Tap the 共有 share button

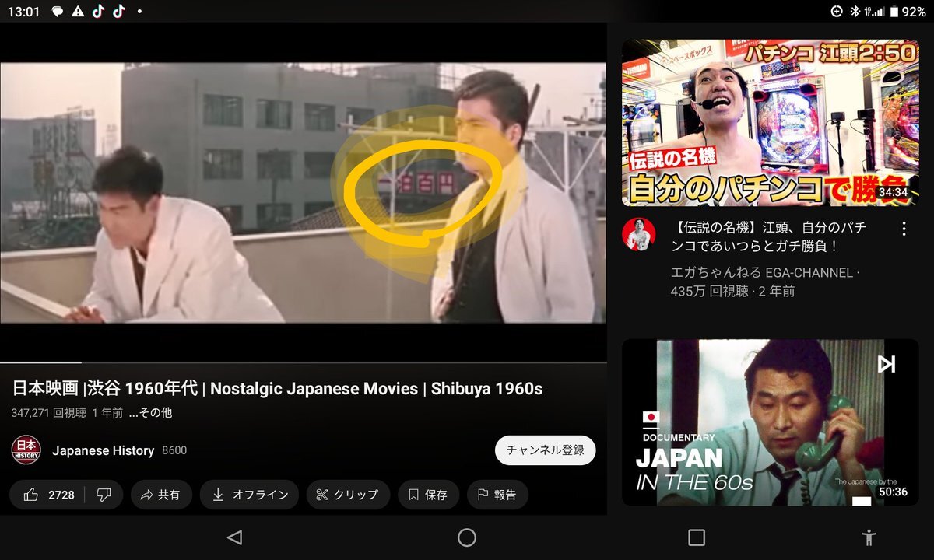click(x=160, y=495)
